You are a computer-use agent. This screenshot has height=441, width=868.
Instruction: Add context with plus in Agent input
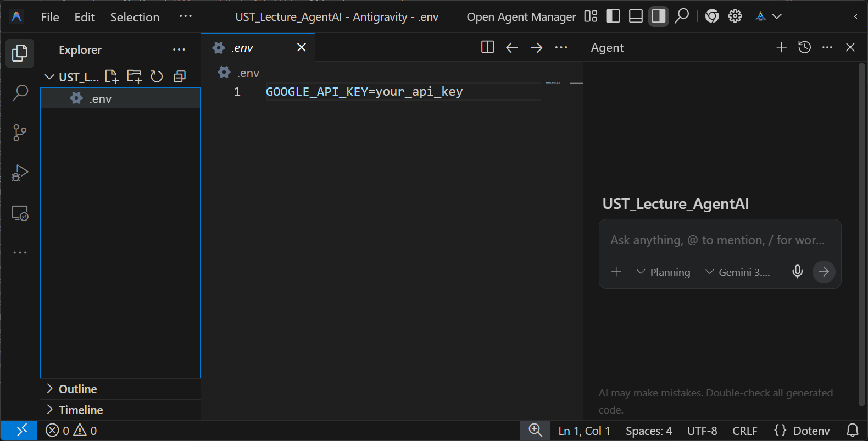616,272
